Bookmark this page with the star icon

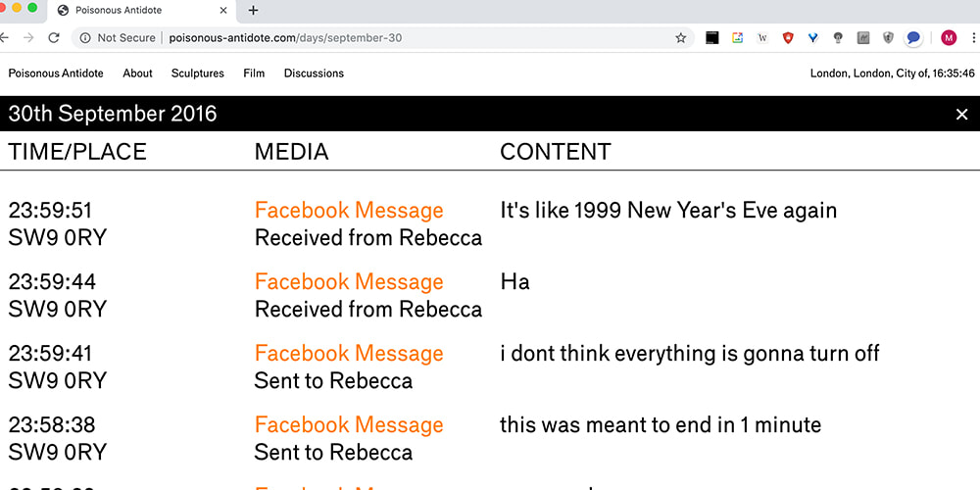point(681,38)
